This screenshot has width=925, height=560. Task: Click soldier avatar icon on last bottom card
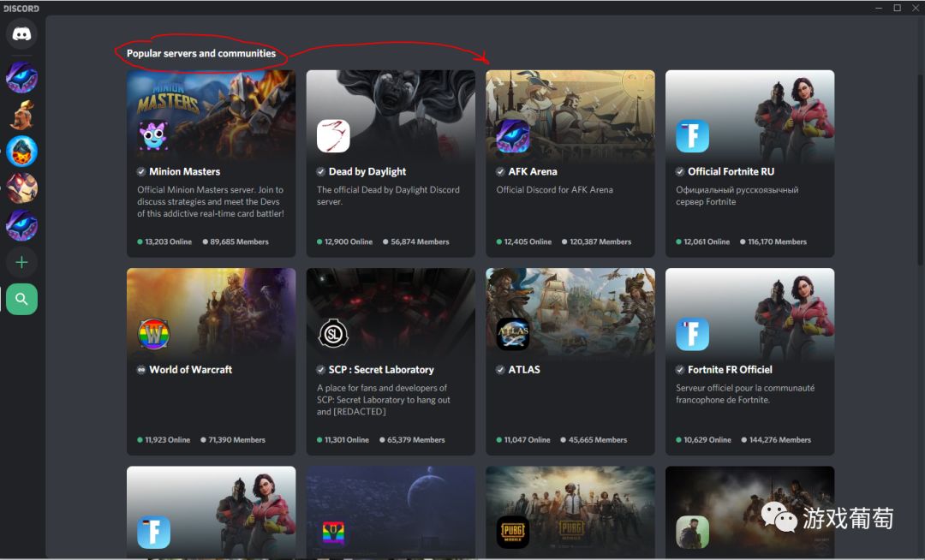tap(693, 533)
